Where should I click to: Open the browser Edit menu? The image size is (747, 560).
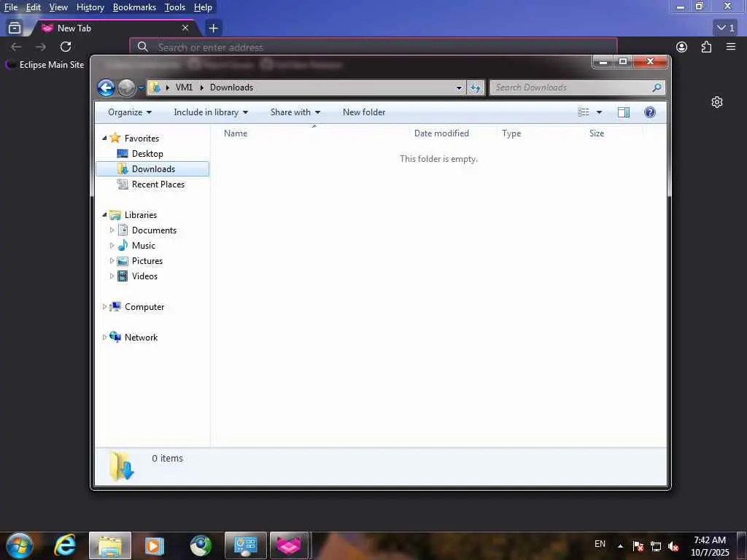(34, 7)
